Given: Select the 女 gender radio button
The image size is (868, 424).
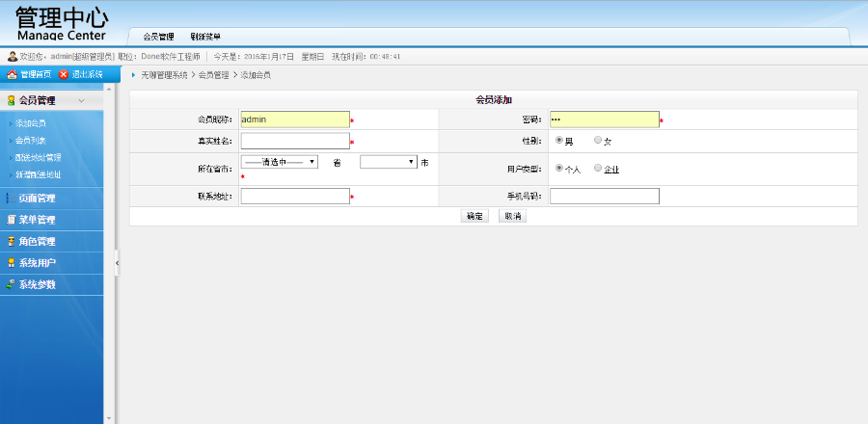Looking at the screenshot, I should coord(598,140).
